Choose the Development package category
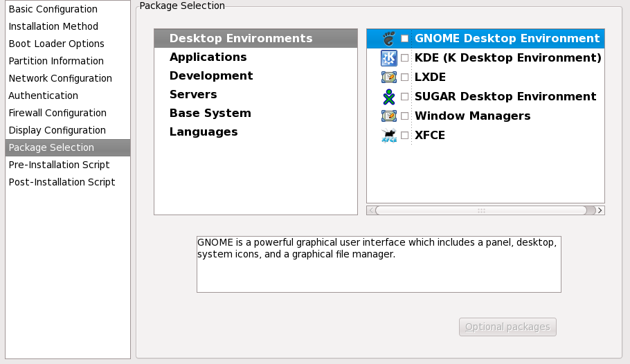Image resolution: width=630 pixels, height=364 pixels. 211,76
